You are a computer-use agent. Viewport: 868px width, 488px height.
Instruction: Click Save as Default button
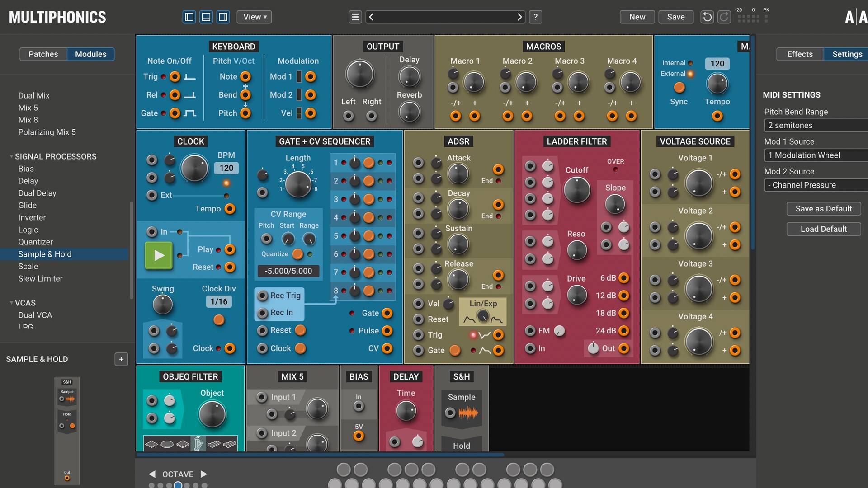(x=824, y=209)
